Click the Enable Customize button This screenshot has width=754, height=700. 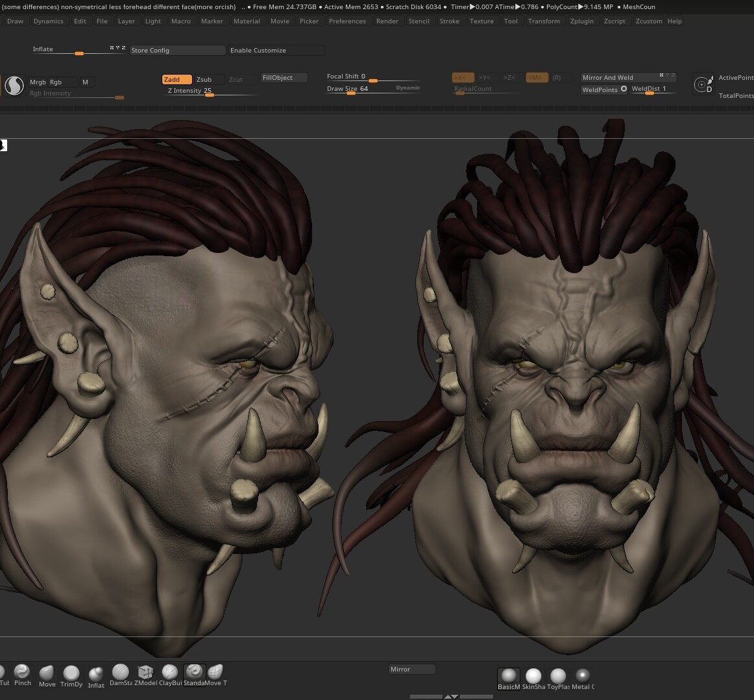click(x=260, y=50)
